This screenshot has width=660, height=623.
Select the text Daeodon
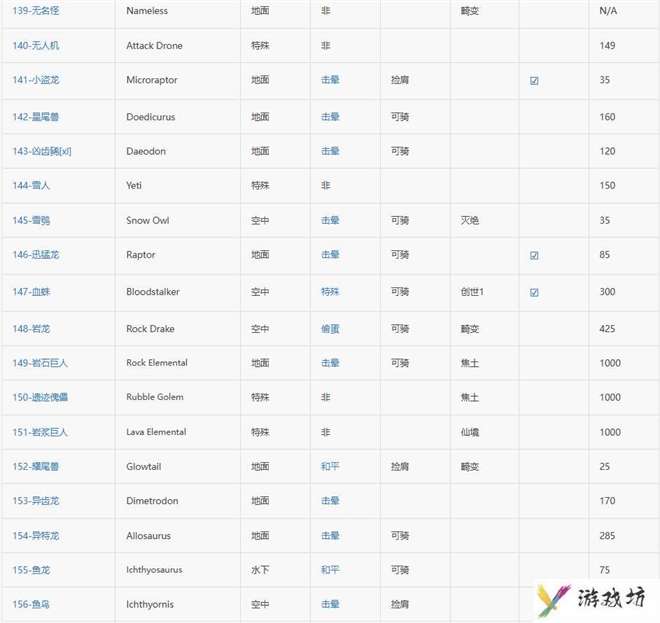(146, 151)
